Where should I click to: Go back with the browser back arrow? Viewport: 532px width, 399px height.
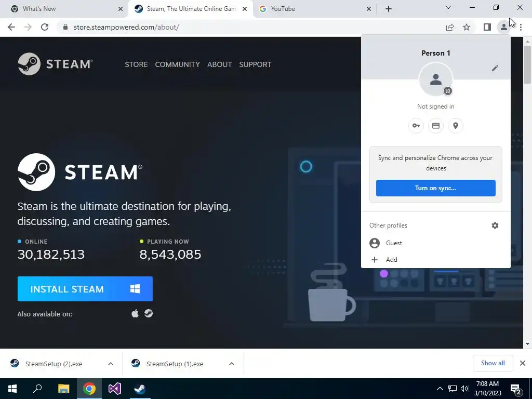pyautogui.click(x=11, y=27)
